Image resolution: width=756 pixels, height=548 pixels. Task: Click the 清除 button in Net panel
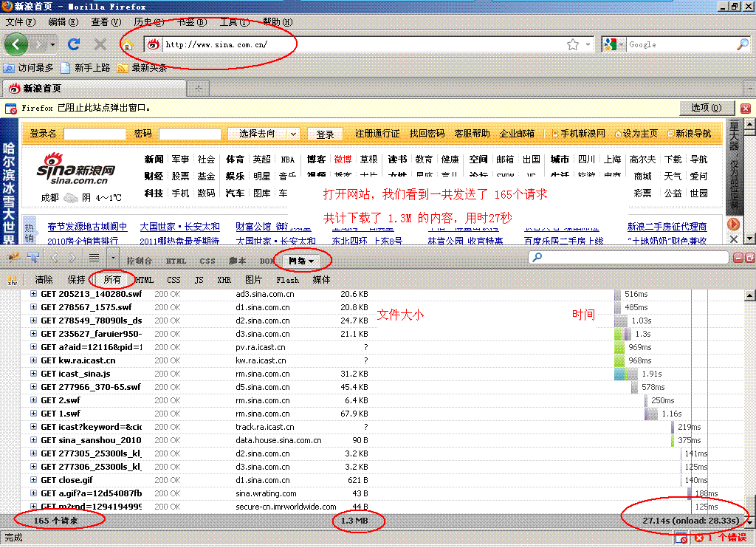(44, 280)
